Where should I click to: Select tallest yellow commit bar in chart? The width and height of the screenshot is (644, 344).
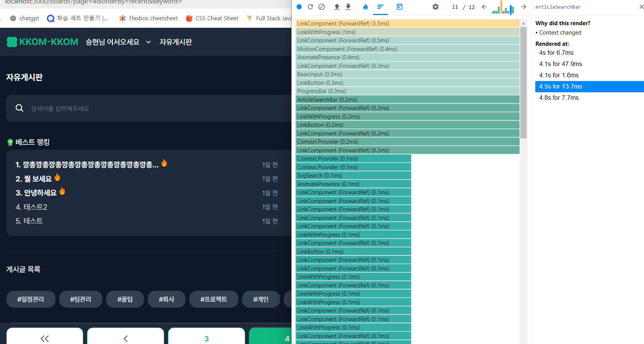point(501,7)
